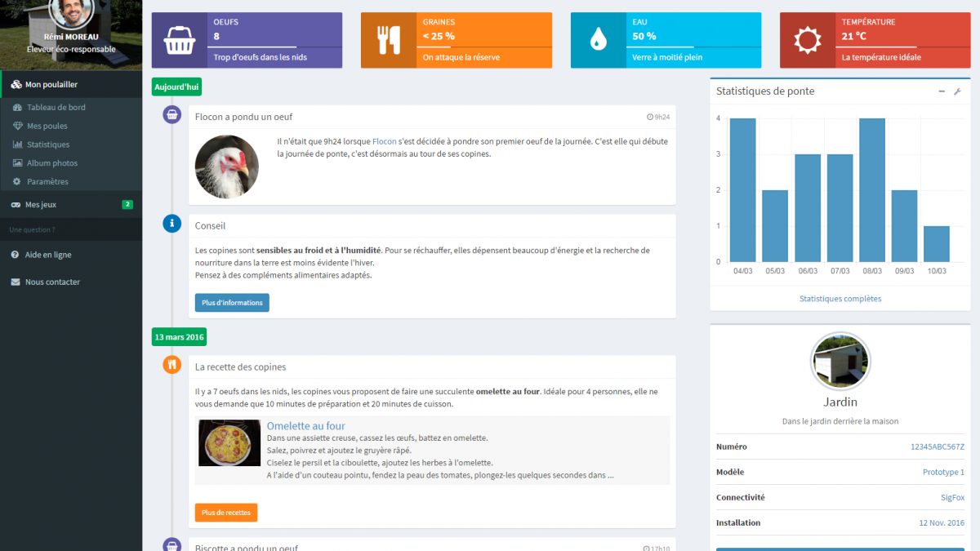Click the Aujourd'hui timeline label
980x551 pixels.
pyautogui.click(x=176, y=87)
